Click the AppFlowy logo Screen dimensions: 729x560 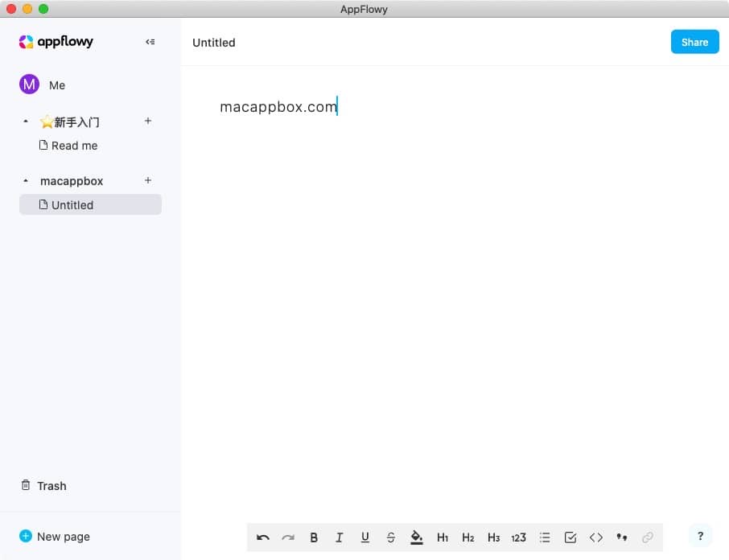56,42
